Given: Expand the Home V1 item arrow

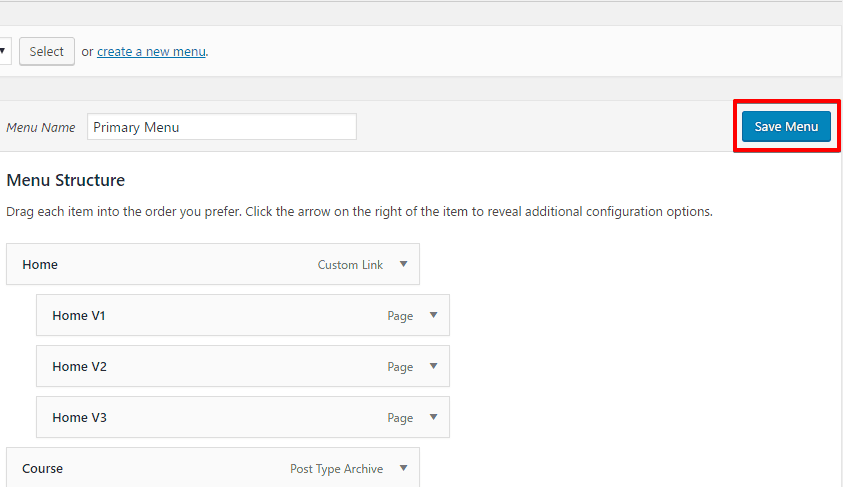Looking at the screenshot, I should 433,316.
